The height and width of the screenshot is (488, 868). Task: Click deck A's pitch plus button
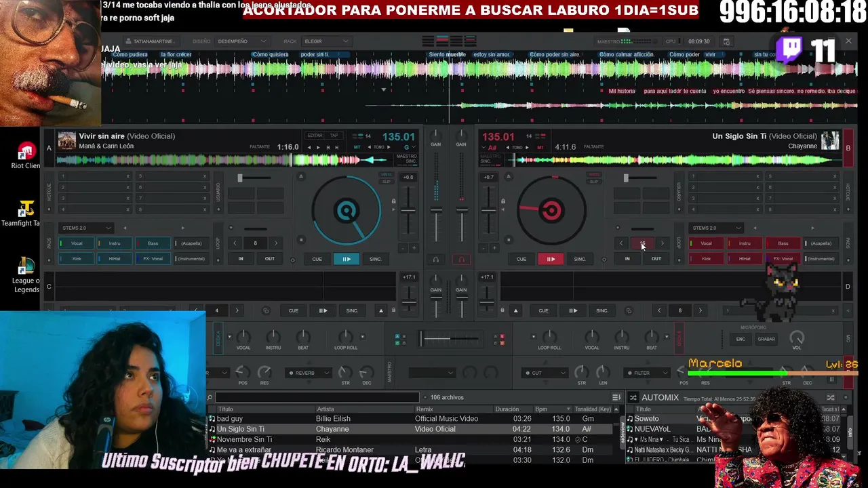414,248
